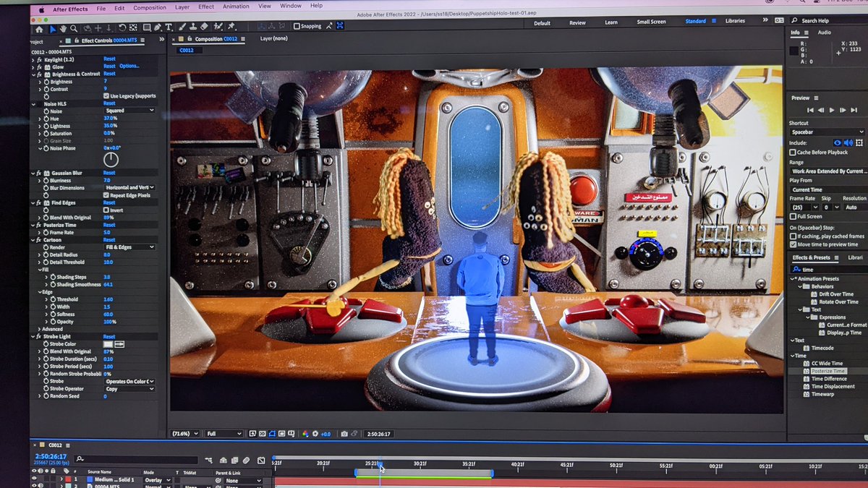Toggle Use Legacy checkbox
This screenshot has height=488, width=868.
106,95
